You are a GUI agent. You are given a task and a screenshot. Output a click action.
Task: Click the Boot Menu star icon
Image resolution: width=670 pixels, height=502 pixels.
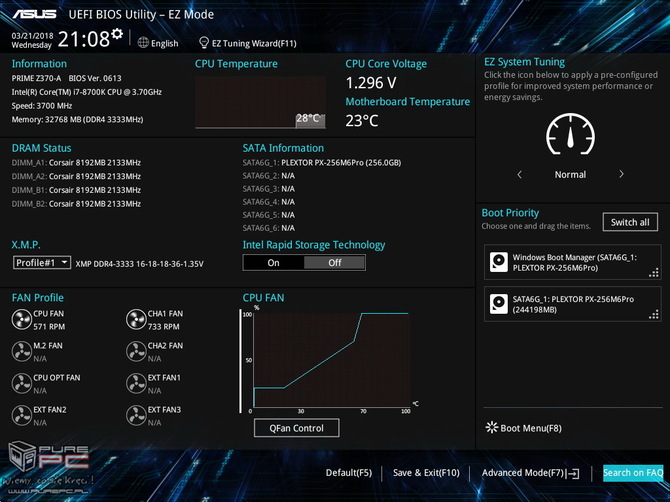coord(492,427)
